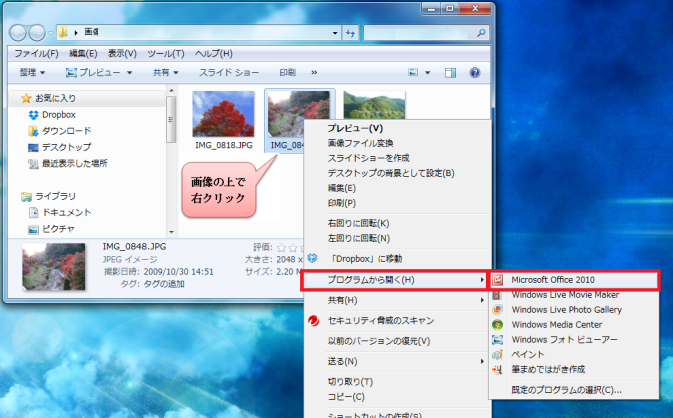The image size is (673, 418).
Task: Open the help question mark icon
Action: point(475,73)
